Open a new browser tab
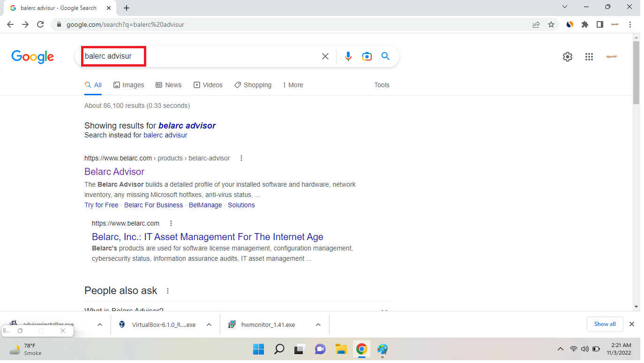This screenshot has height=363, width=644. pyautogui.click(x=127, y=8)
